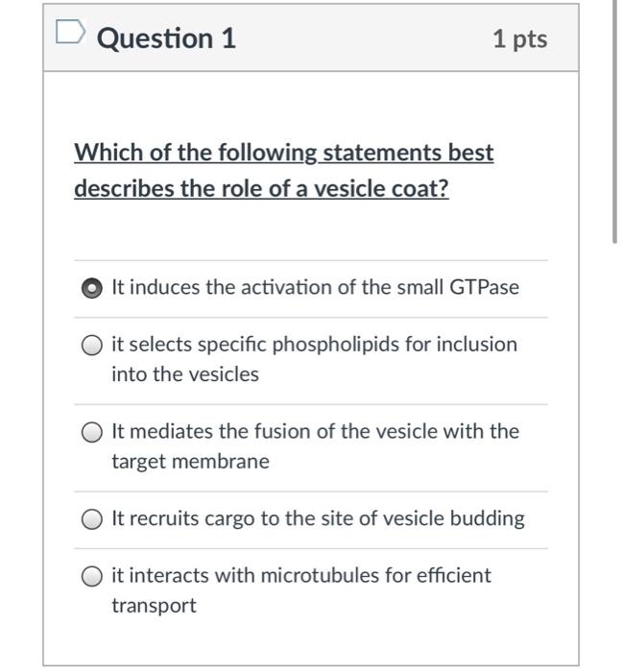Viewport: 623px width, 672px height.
Task: Flag Question 1 with the bookmark icon
Action: click(x=70, y=32)
